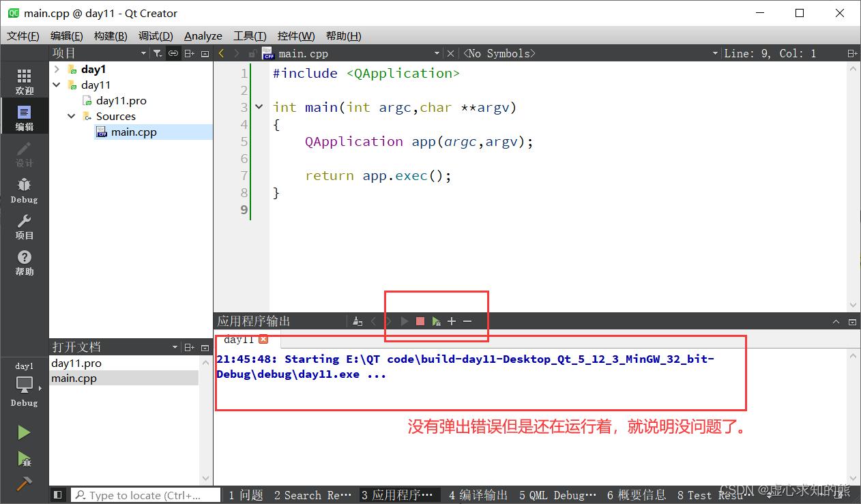Image resolution: width=861 pixels, height=504 pixels.
Task: Open the 构建(B) menu
Action: pos(111,36)
